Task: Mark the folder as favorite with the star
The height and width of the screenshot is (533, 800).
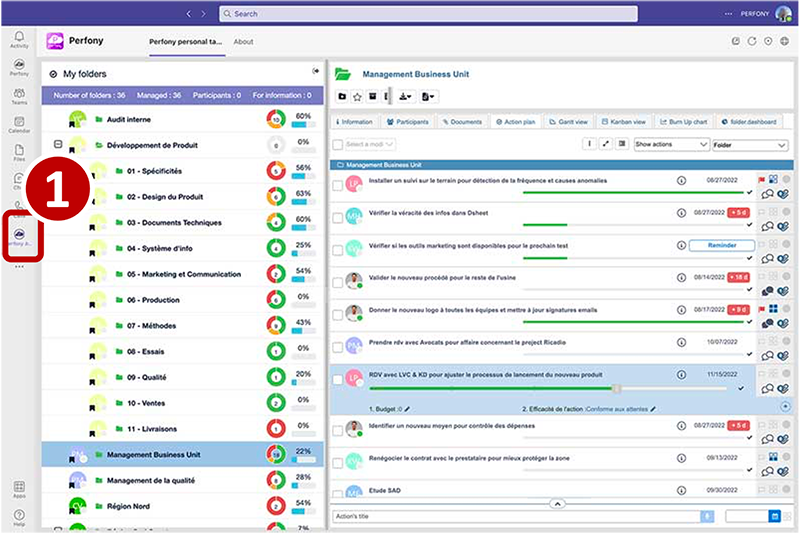Action: coord(357,96)
